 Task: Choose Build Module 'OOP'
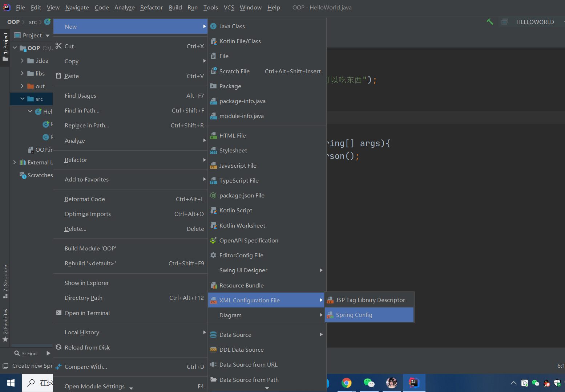pyautogui.click(x=130, y=249)
